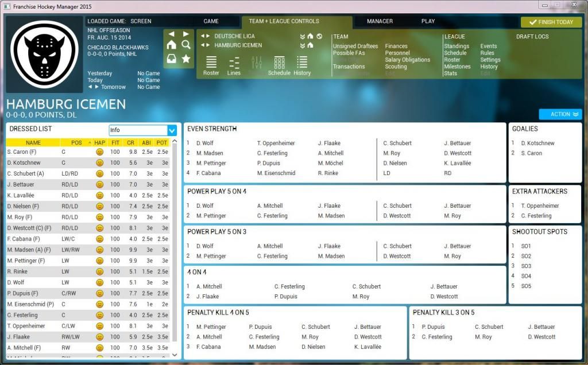Viewport: 588px width, 365px height.
Task: Switch to next league beside Deutsche Liga
Action: pyautogui.click(x=207, y=36)
